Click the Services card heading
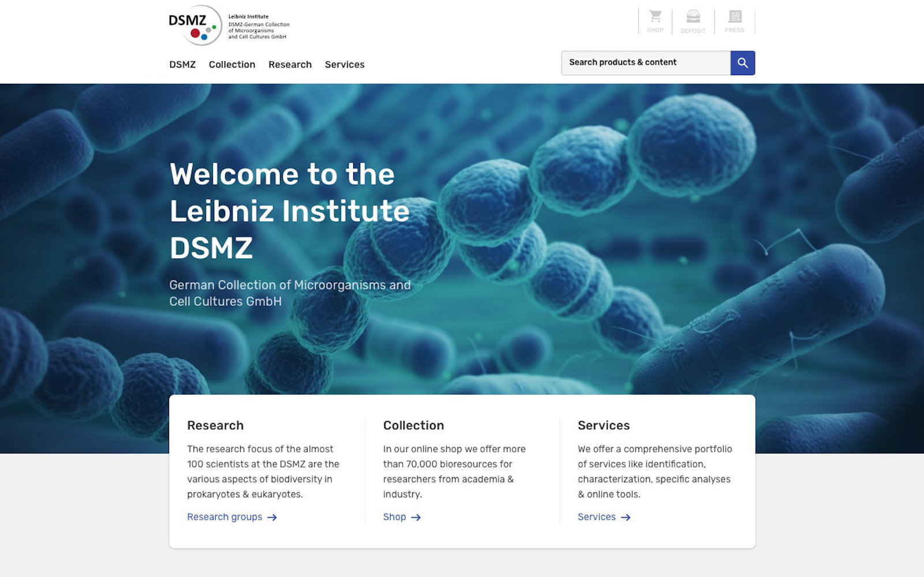The width and height of the screenshot is (924, 577). pyautogui.click(x=604, y=425)
